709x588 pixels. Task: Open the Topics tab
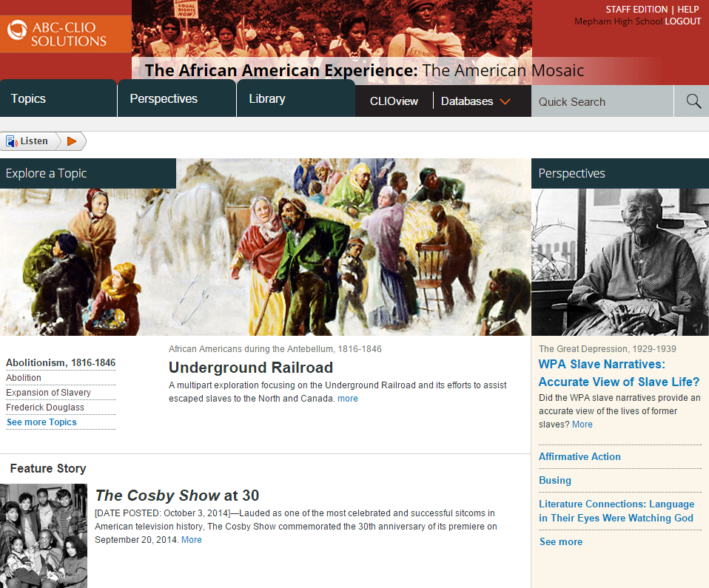pos(58,98)
